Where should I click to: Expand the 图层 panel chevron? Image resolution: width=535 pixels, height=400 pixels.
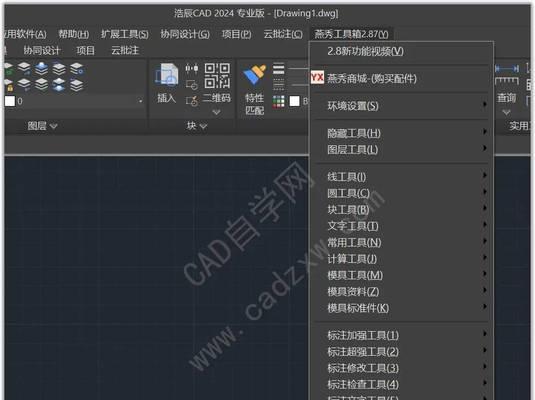54,127
